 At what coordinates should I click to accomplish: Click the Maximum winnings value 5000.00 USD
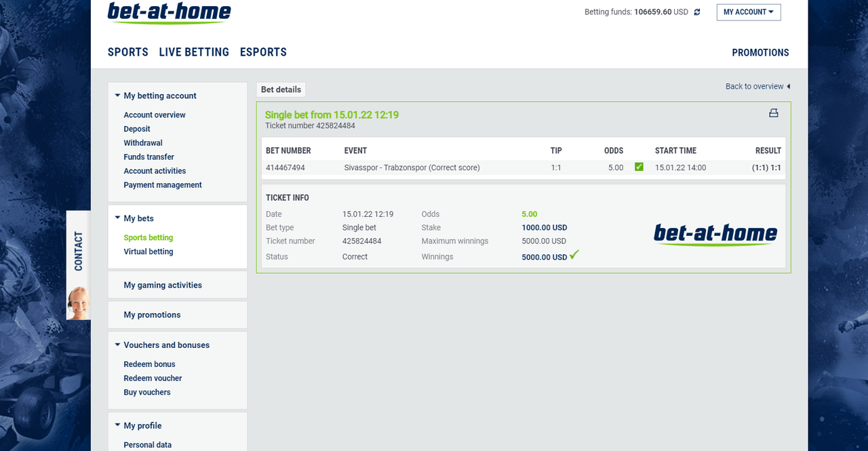(x=544, y=241)
